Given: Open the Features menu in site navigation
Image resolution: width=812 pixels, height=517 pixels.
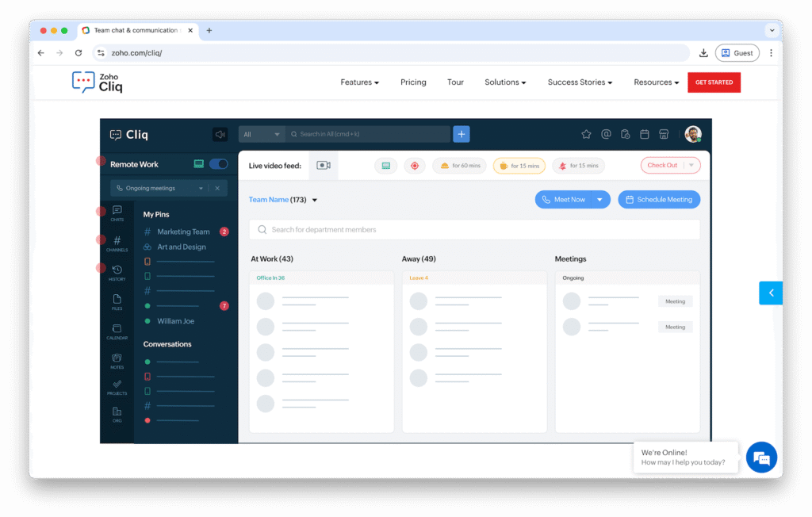Looking at the screenshot, I should coord(359,82).
